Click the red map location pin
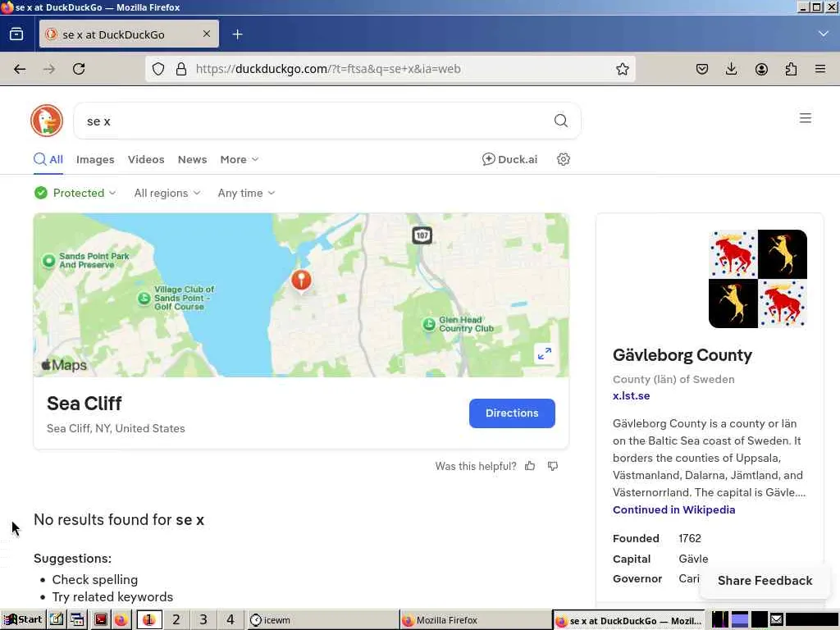Image resolution: width=840 pixels, height=630 pixels. point(301,280)
